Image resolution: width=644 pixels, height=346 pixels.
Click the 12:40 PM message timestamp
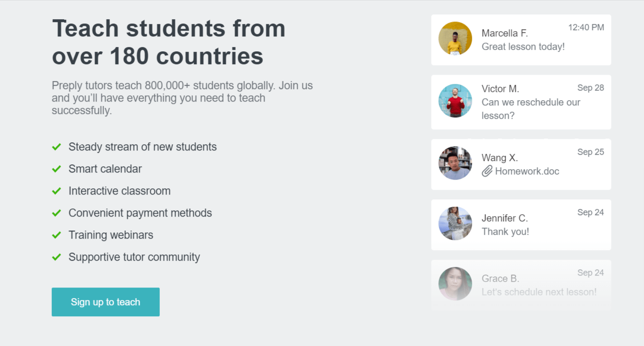coord(586,27)
